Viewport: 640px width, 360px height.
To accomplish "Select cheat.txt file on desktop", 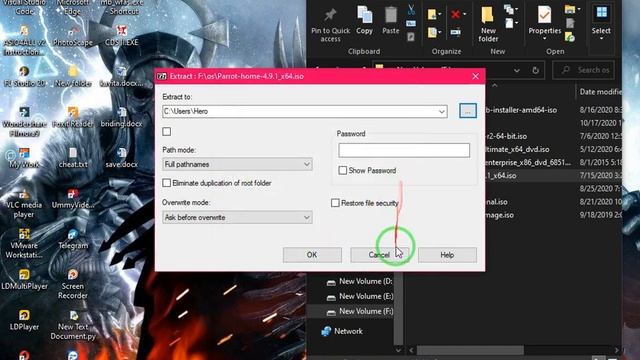I will pos(73,158).
